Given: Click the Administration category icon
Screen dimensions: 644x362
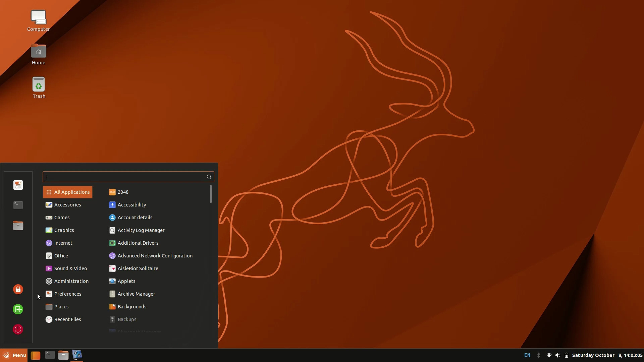Looking at the screenshot, I should 48,281.
